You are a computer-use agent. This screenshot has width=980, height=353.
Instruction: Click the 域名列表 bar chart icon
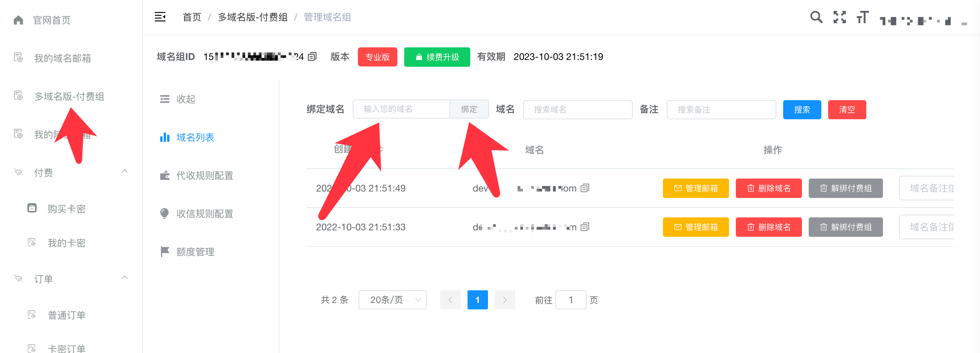165,137
